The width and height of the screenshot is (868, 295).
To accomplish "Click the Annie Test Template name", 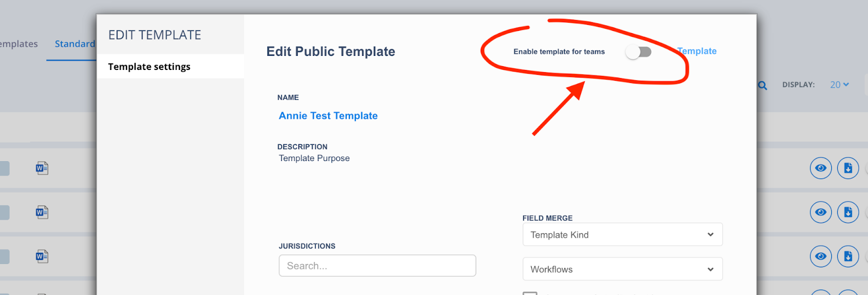I will point(328,116).
